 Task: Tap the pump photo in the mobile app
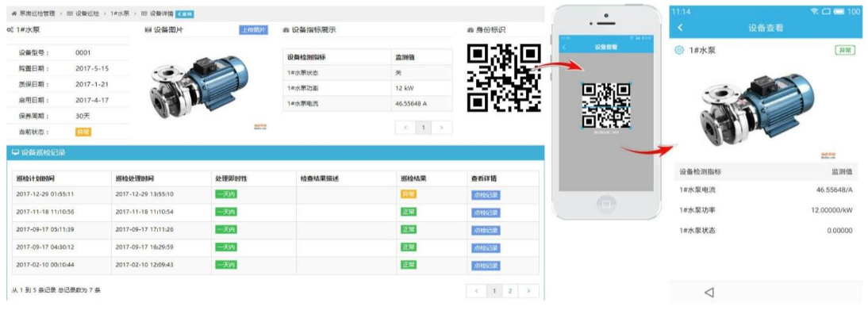click(x=758, y=109)
